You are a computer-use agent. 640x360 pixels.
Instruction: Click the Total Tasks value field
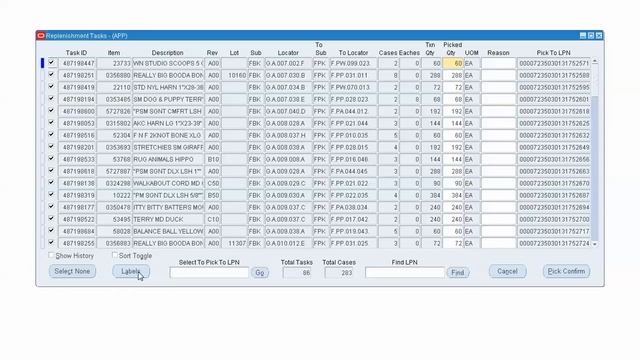point(297,273)
